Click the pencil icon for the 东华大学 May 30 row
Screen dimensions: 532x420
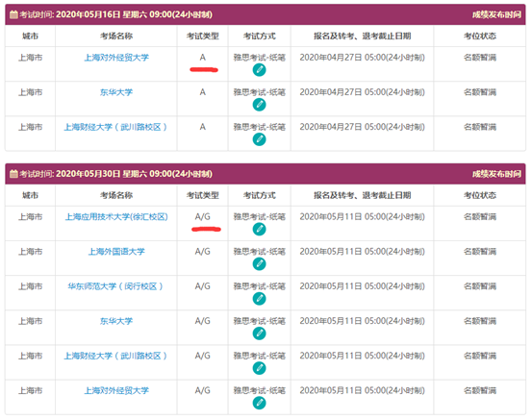point(259,334)
